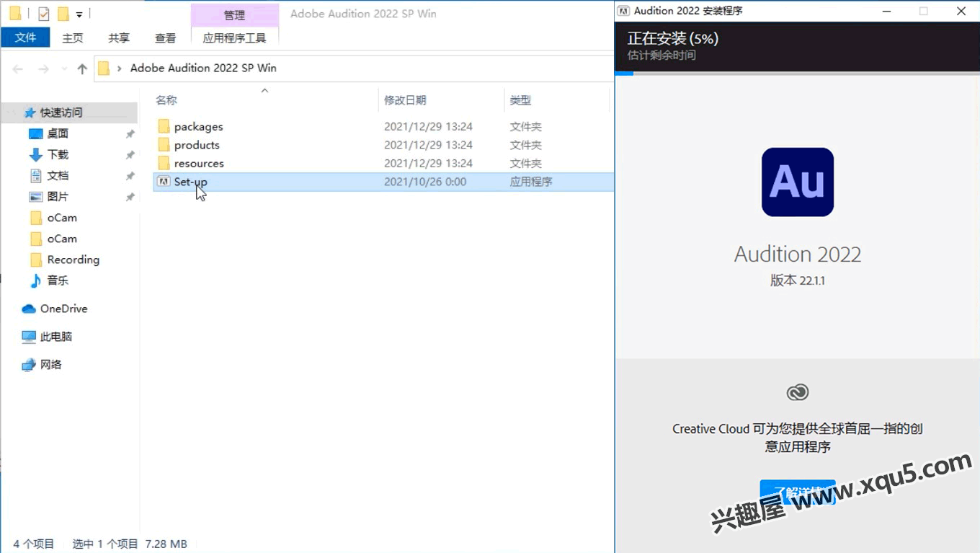The image size is (980, 553).
Task: Expand the address bar breadcrumb chevron
Action: (x=120, y=68)
